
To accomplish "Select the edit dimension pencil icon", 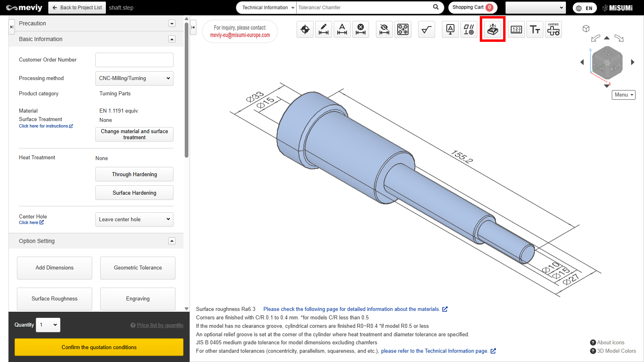I will pyautogui.click(x=324, y=29).
